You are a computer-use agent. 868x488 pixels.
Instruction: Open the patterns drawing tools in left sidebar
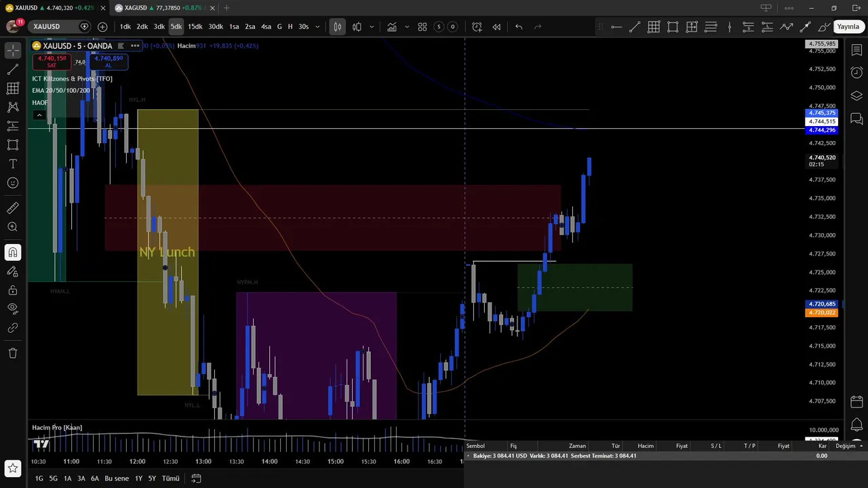[x=12, y=107]
